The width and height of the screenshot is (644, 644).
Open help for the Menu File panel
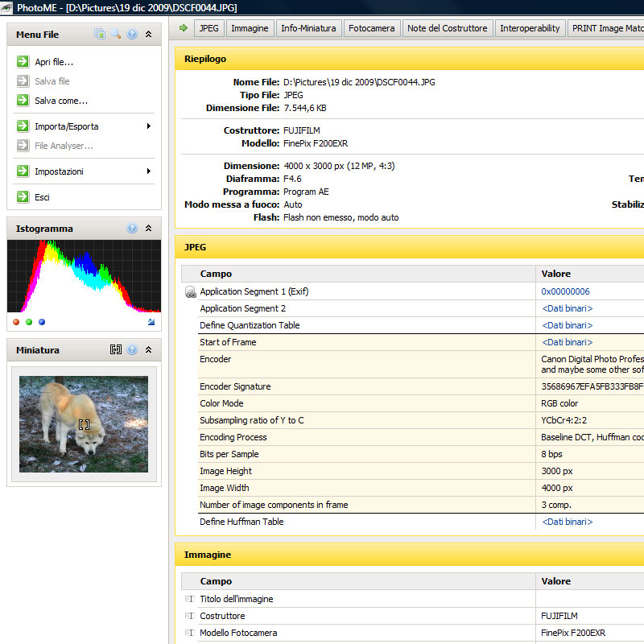(x=132, y=34)
